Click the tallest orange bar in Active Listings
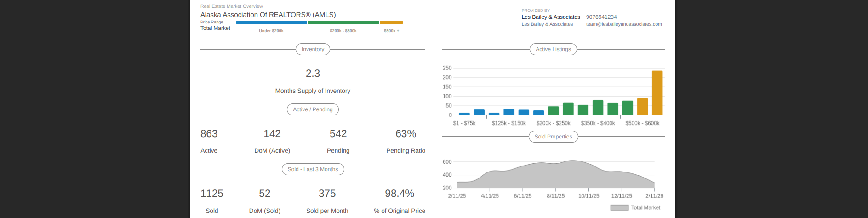This screenshot has width=868, height=218. [657, 93]
